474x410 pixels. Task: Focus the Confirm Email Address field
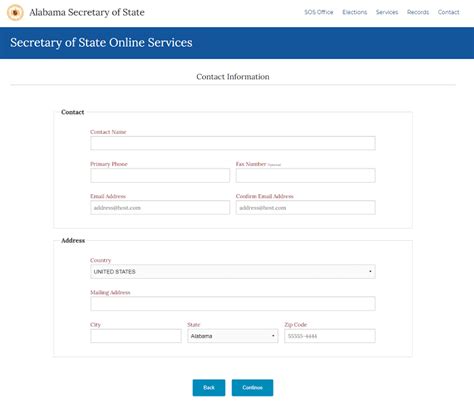(x=306, y=208)
